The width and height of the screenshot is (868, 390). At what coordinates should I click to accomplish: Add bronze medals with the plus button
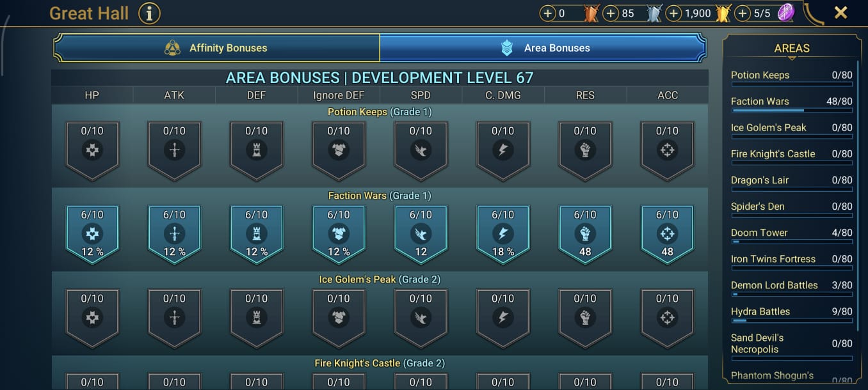click(548, 13)
